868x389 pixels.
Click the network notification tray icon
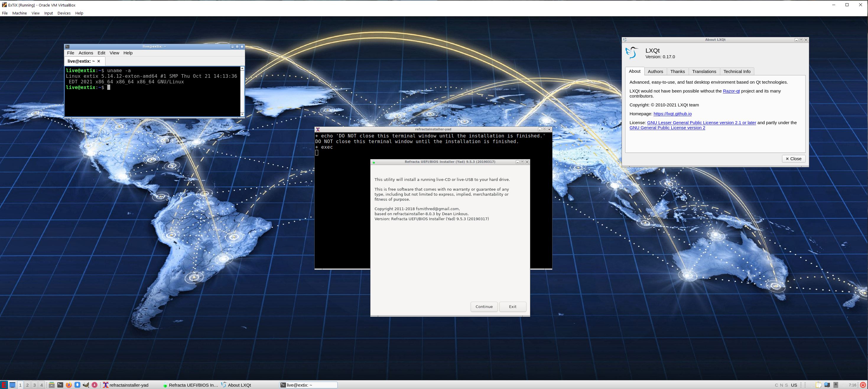coord(827,385)
